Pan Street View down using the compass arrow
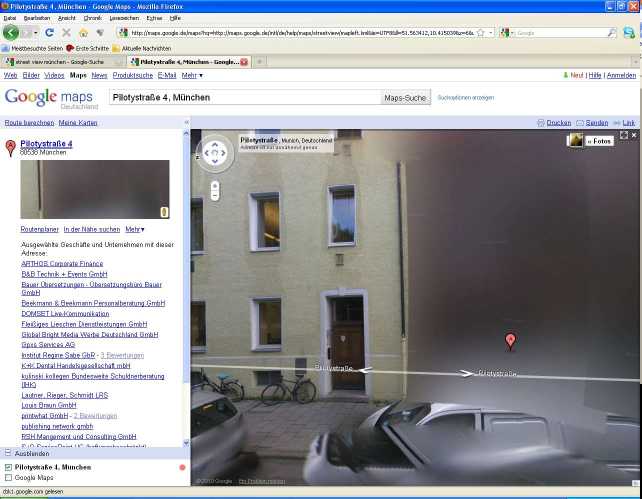Image resolution: width=642 pixels, height=499 pixels. (215, 161)
